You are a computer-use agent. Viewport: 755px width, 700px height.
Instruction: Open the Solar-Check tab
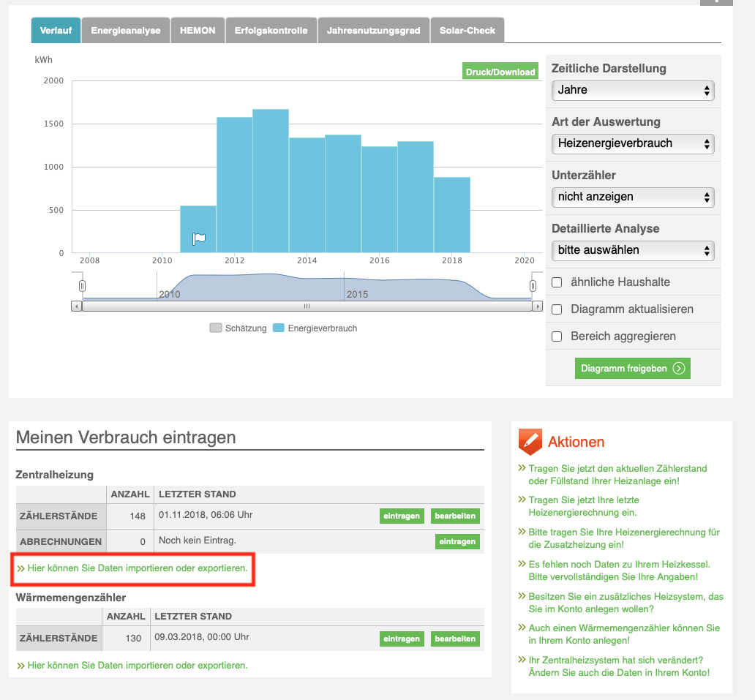click(x=467, y=31)
